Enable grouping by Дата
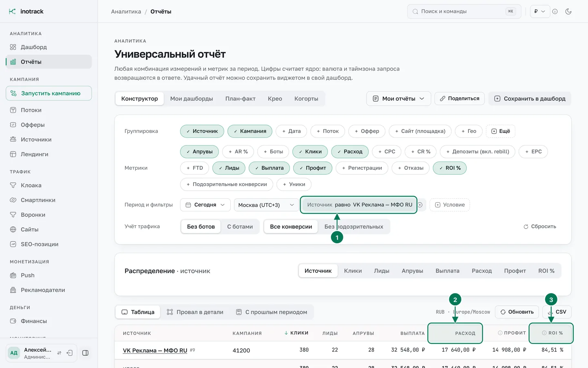This screenshot has height=368, width=588. click(292, 131)
